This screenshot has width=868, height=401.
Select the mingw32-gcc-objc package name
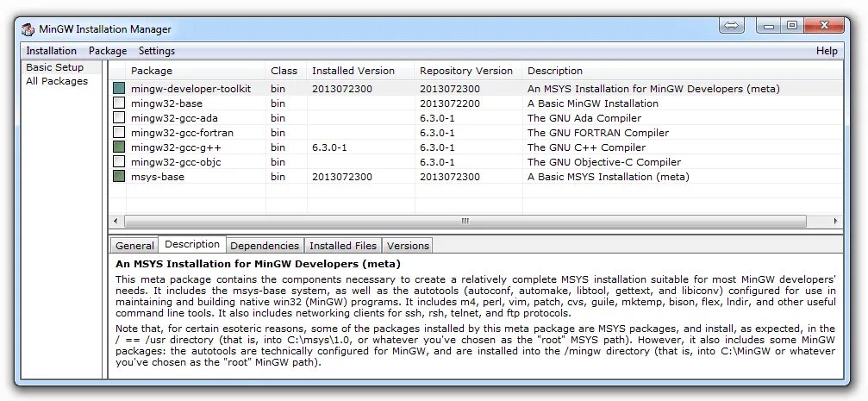coord(176,162)
